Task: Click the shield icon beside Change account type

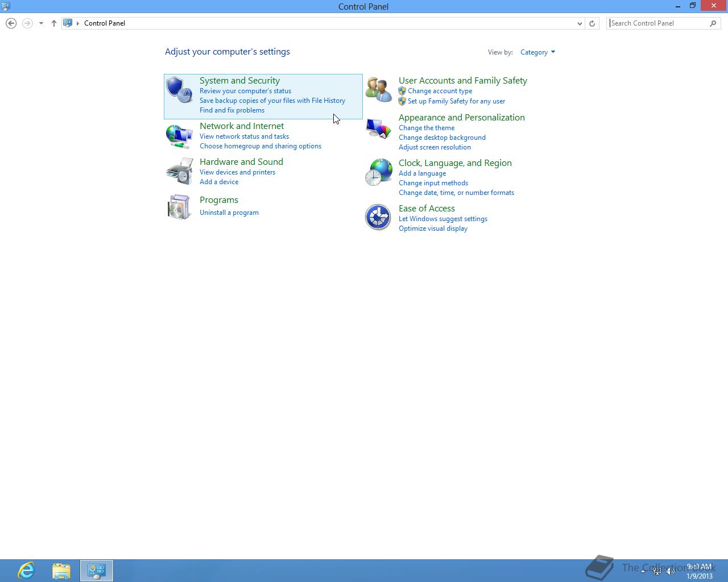Action: 402,91
